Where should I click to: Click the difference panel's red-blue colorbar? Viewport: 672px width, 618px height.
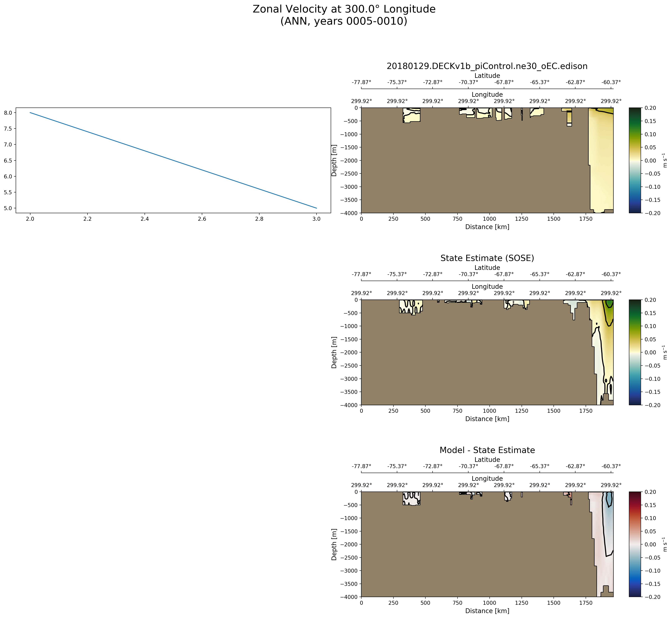click(635, 544)
